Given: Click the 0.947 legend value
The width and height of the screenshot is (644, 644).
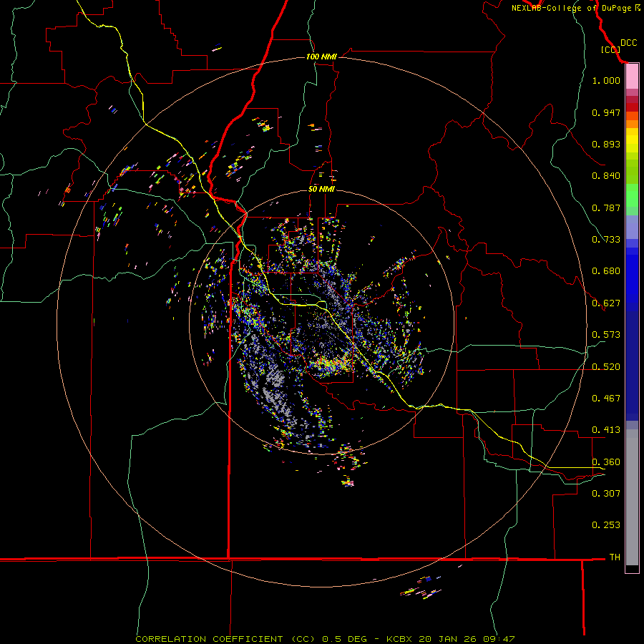Looking at the screenshot, I should (x=606, y=112).
